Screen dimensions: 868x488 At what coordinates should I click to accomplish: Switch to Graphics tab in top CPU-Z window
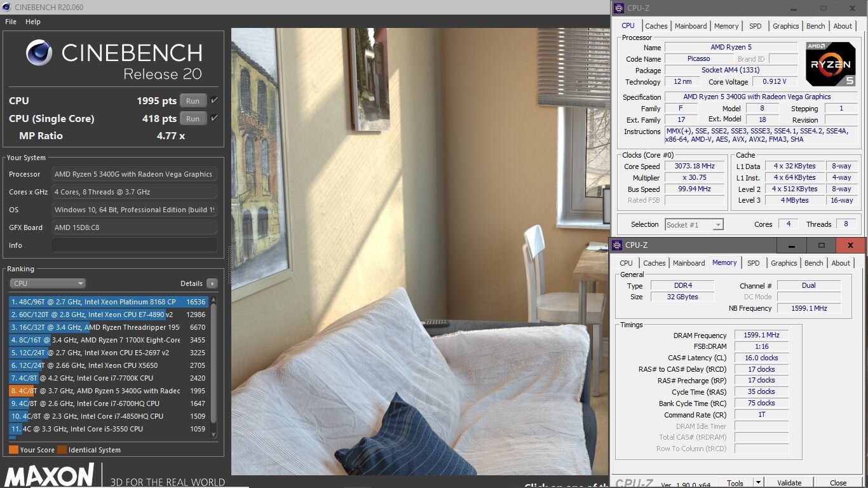point(786,26)
